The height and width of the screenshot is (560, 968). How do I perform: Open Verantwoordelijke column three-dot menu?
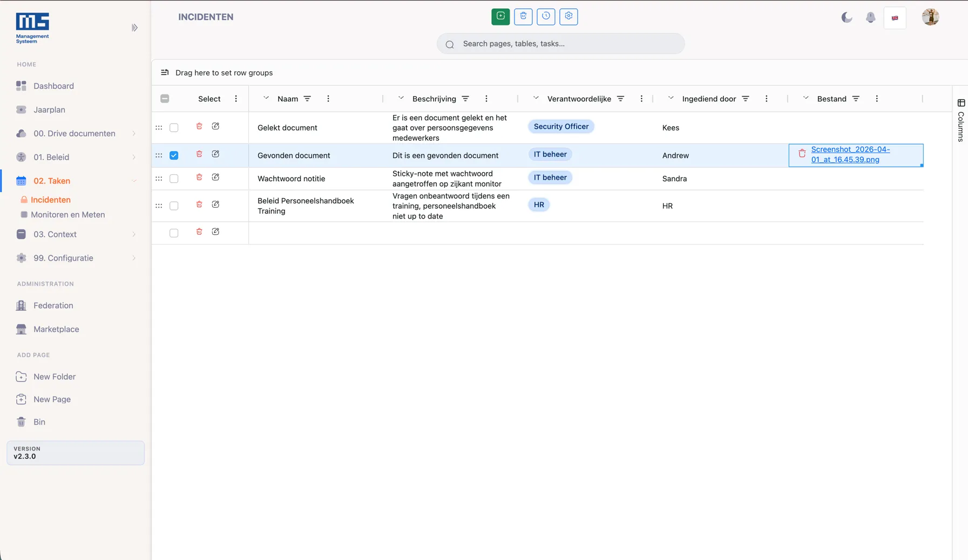click(641, 99)
